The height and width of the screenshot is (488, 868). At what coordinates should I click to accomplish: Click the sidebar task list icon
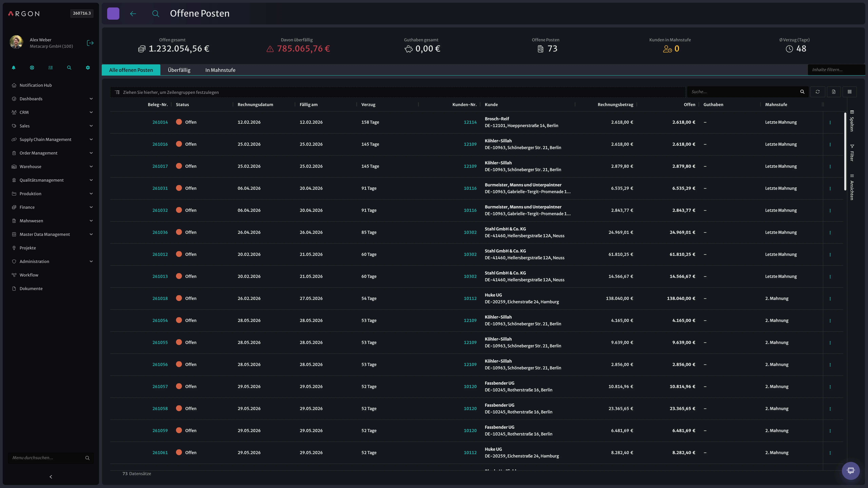[51, 68]
